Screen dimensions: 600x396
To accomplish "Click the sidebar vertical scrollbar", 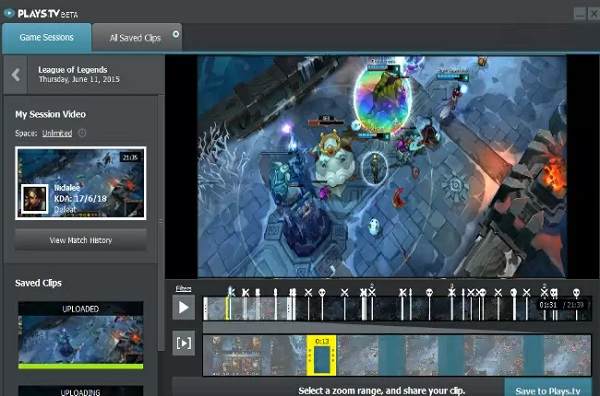I will [161, 222].
